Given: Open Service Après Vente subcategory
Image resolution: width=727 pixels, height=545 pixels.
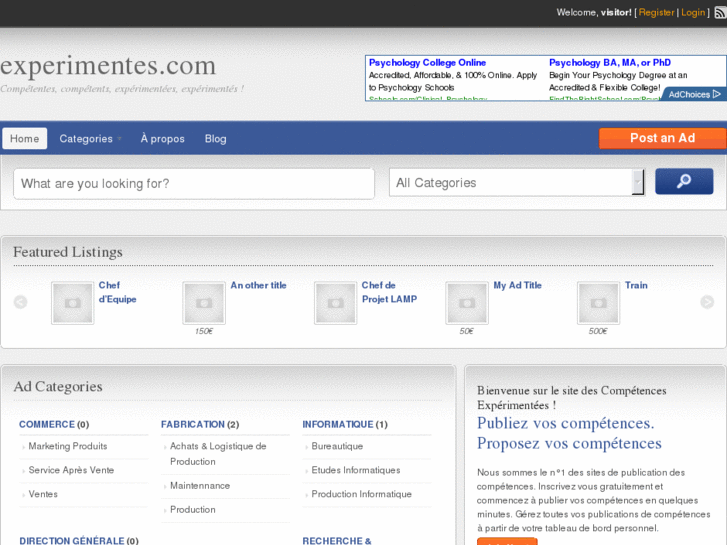Looking at the screenshot, I should (71, 470).
